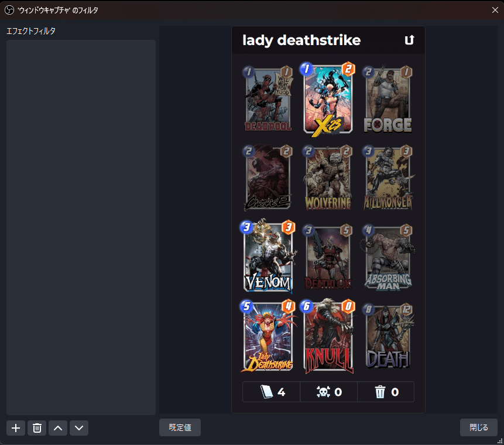Click the window resize grip at corner

(500, 441)
